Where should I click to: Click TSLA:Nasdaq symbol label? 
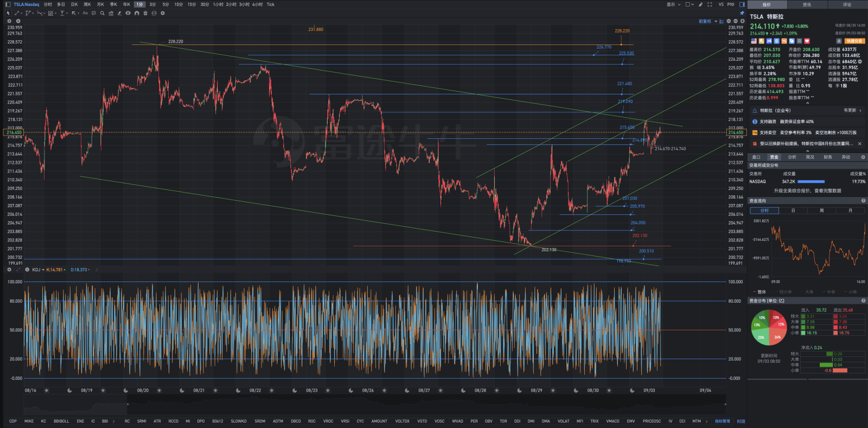coord(27,4)
